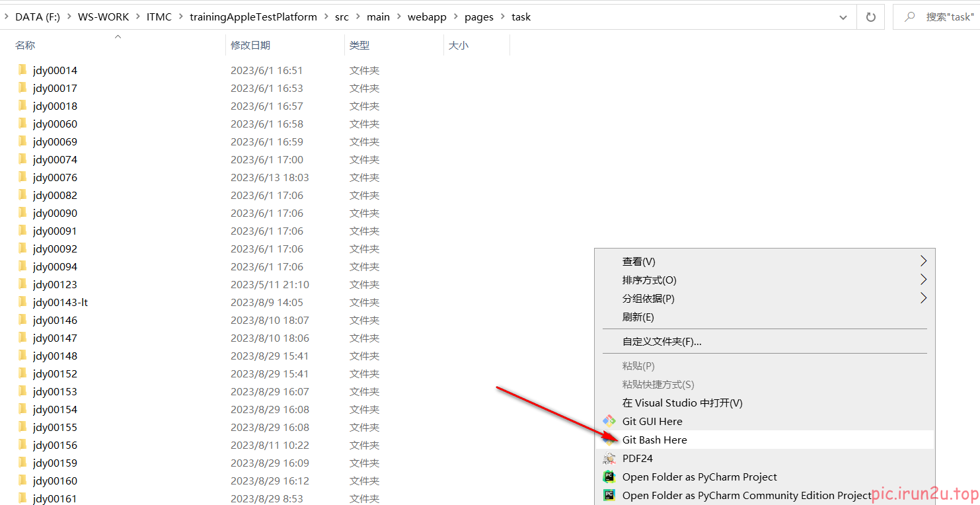Select 刷新(E) from context menu

tap(638, 317)
